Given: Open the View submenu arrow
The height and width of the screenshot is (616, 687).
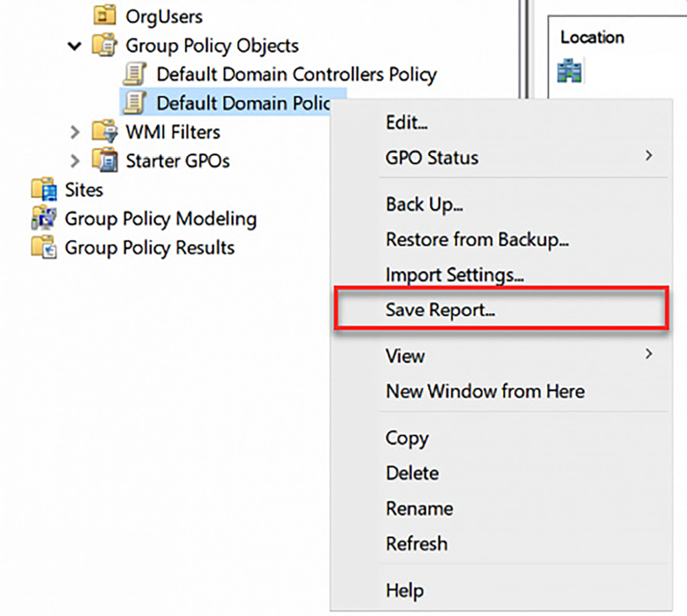Looking at the screenshot, I should pyautogui.click(x=648, y=354).
